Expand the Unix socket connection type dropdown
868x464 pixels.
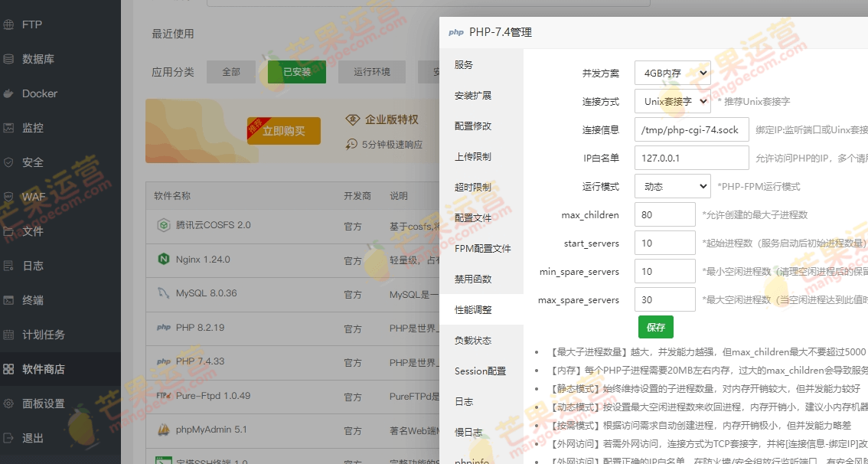coord(672,101)
